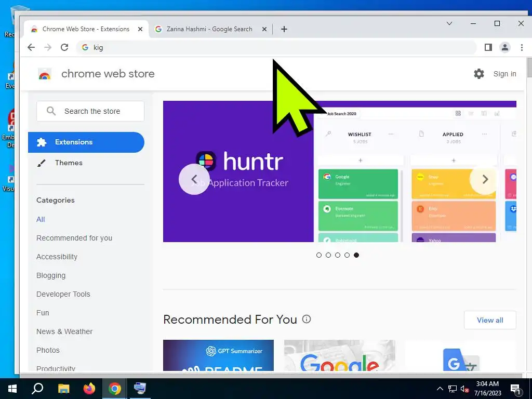This screenshot has width=532, height=399.
Task: Open the tab search dropdown arrow
Action: (x=449, y=23)
